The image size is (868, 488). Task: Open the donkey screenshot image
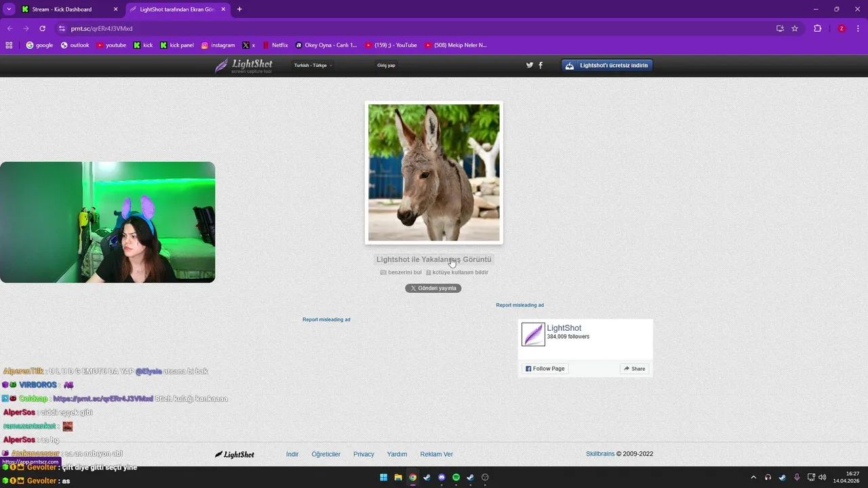coord(434,172)
